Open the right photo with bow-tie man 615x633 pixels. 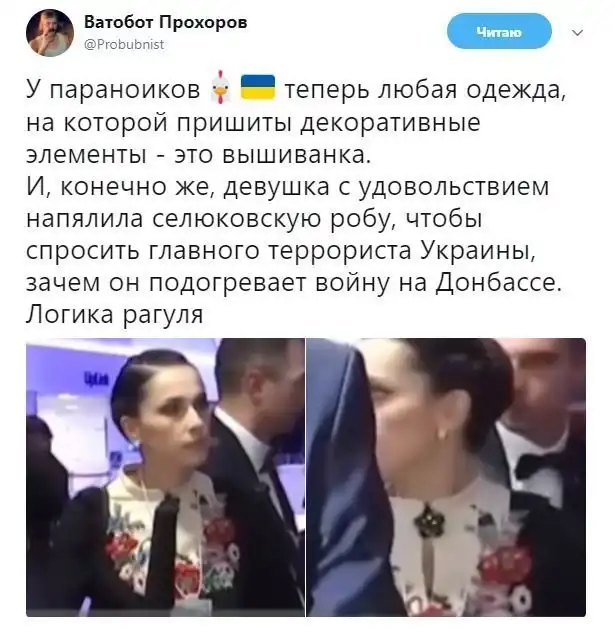tap(446, 477)
